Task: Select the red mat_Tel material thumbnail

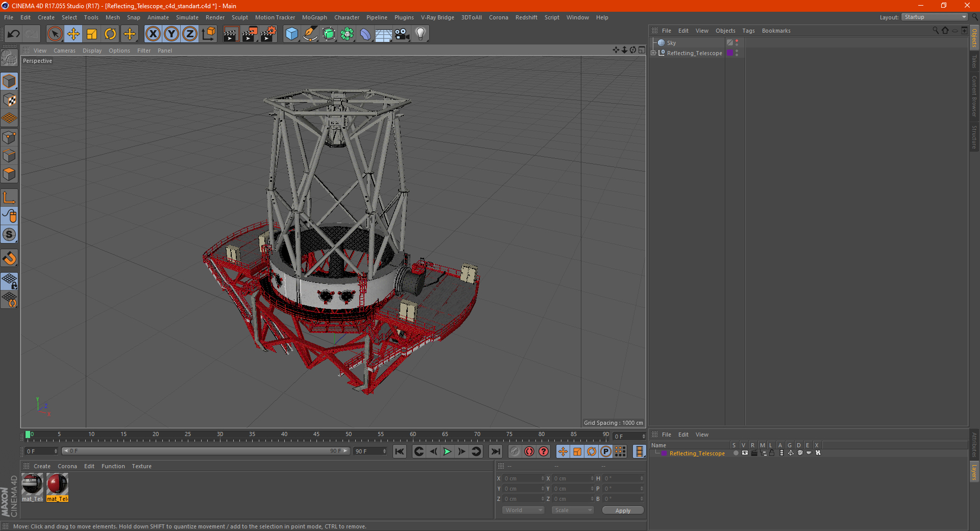Action: pyautogui.click(x=57, y=484)
